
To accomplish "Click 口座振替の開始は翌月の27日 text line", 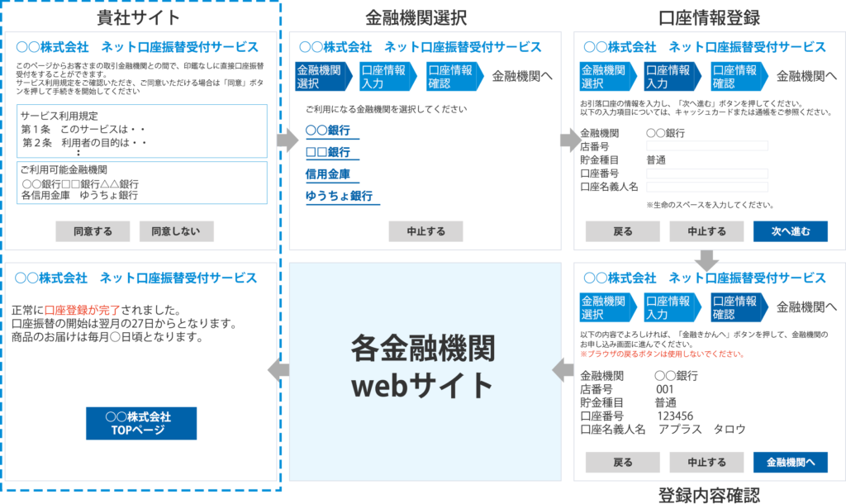I will point(124,324).
